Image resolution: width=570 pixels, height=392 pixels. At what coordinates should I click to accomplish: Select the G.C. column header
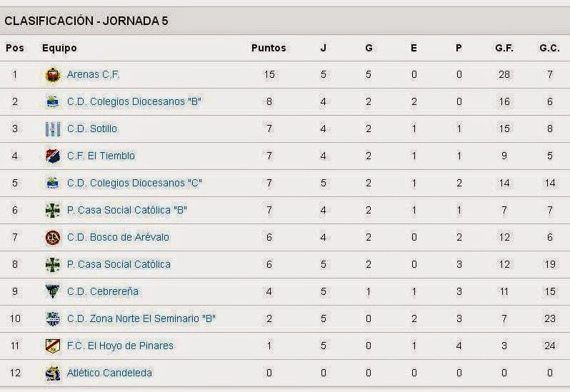(x=549, y=48)
